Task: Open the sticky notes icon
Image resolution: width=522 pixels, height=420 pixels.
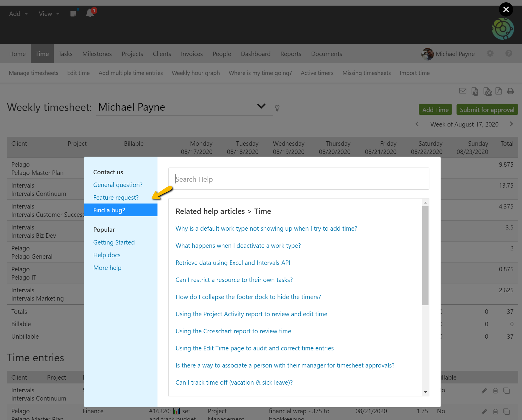Action: tap(73, 14)
